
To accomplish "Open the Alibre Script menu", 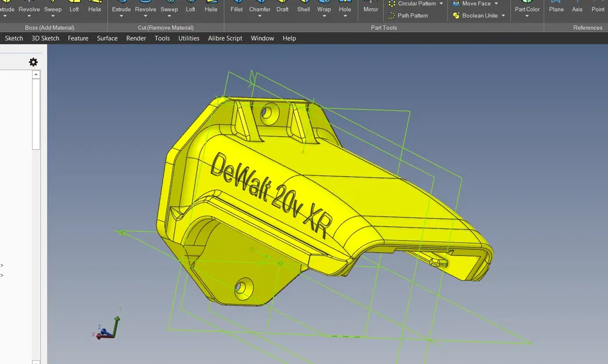I will tap(225, 38).
